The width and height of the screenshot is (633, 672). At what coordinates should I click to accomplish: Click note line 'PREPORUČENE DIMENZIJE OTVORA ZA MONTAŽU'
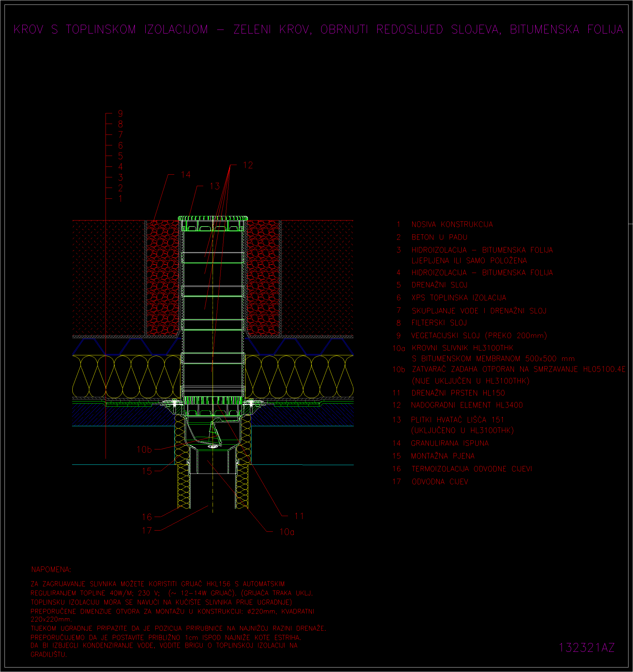click(x=172, y=611)
